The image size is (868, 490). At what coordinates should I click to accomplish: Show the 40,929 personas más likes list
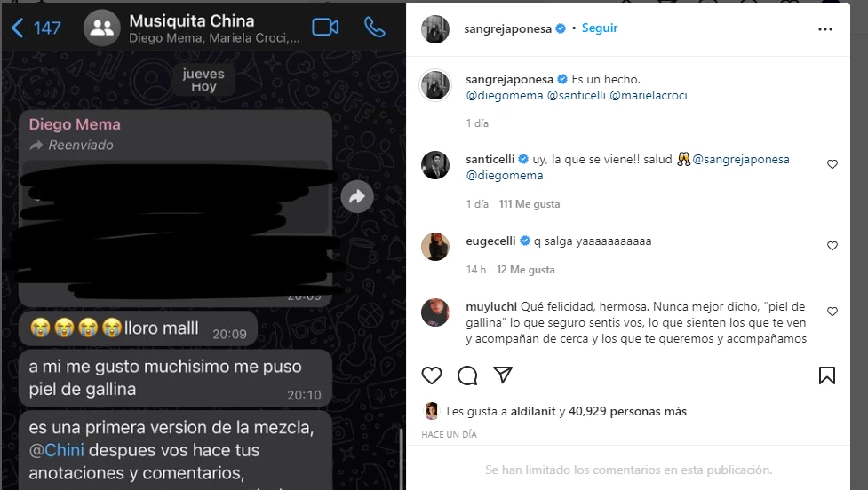coord(627,412)
